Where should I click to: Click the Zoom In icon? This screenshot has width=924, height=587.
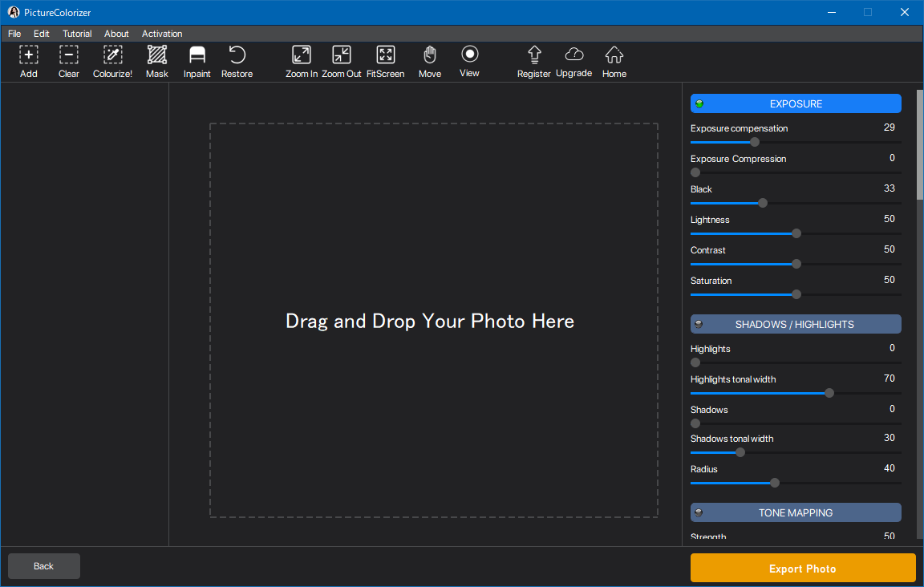click(x=302, y=55)
